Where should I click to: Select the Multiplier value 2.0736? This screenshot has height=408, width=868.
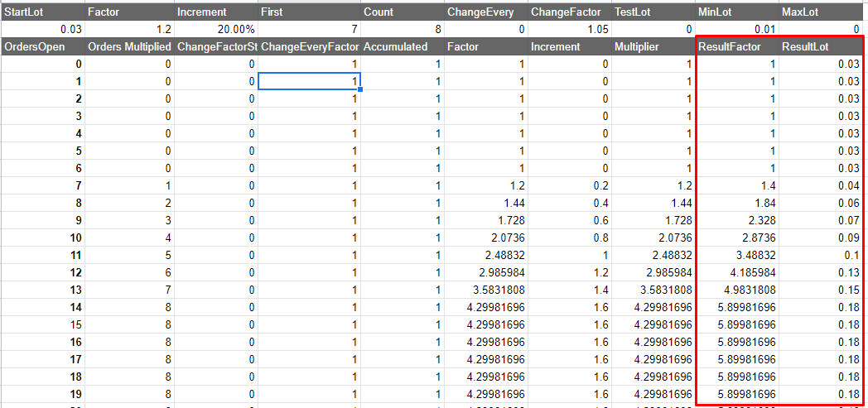(653, 238)
